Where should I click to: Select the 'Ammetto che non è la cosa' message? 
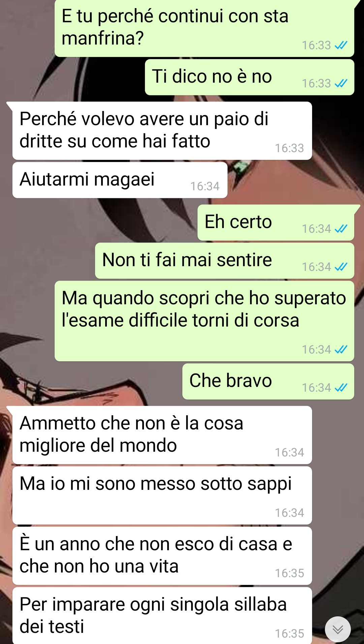click(162, 435)
